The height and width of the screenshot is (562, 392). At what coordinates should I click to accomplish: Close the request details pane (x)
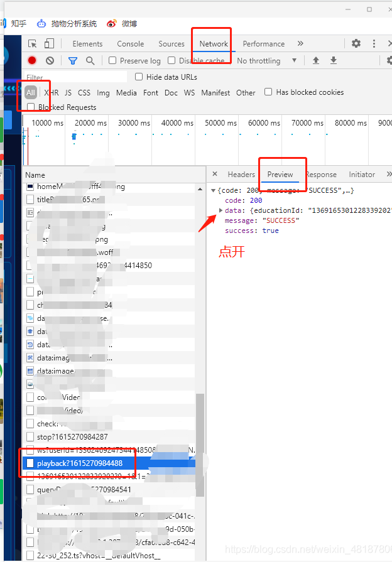[x=215, y=174]
